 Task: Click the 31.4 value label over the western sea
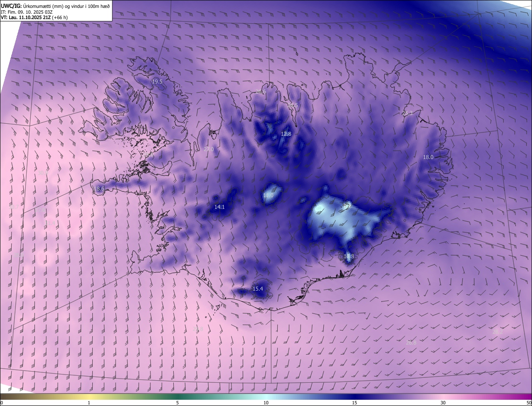(50, 223)
